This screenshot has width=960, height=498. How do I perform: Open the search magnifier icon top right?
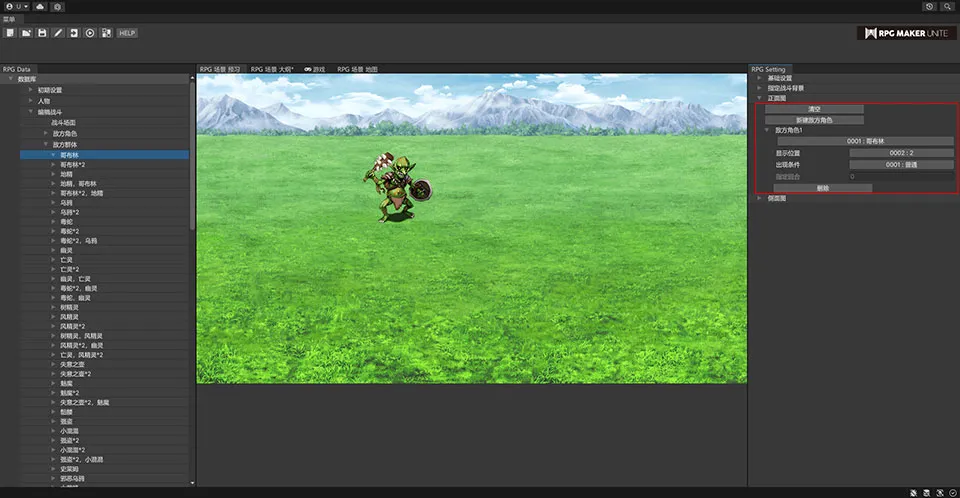[947, 6]
